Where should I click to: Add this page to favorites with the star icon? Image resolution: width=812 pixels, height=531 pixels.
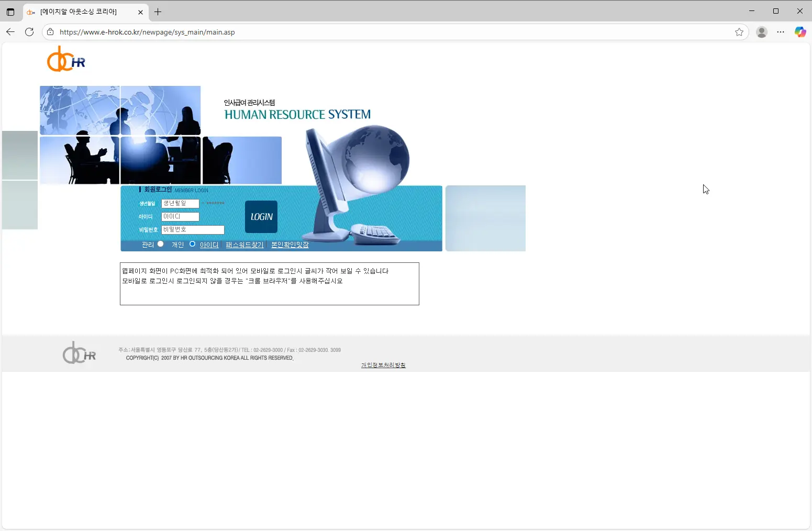pos(739,32)
